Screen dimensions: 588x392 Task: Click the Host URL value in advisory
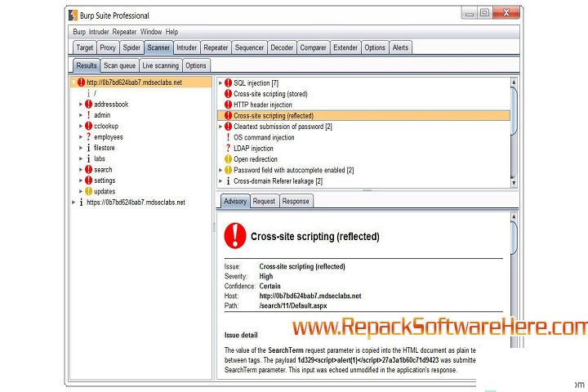(x=310, y=296)
